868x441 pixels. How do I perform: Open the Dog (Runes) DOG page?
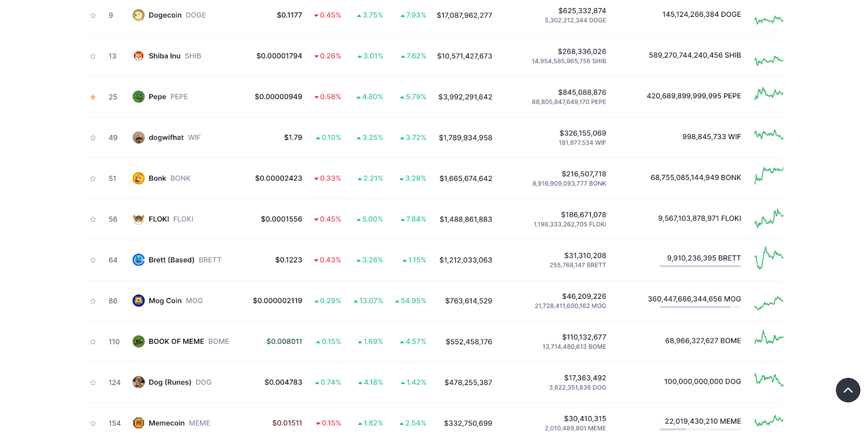point(180,382)
